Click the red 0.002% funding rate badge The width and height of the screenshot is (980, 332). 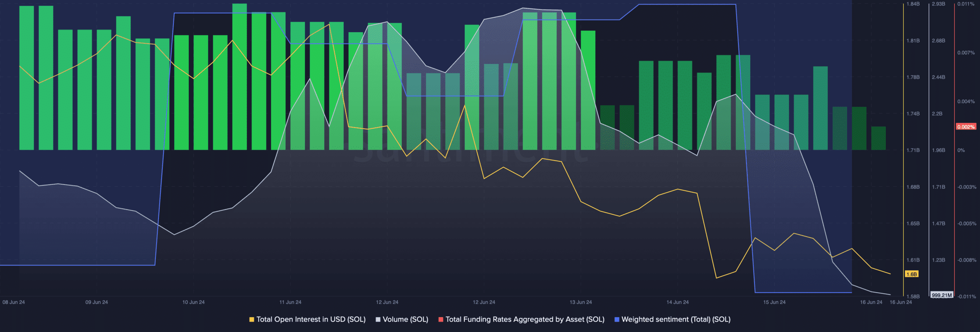point(966,127)
